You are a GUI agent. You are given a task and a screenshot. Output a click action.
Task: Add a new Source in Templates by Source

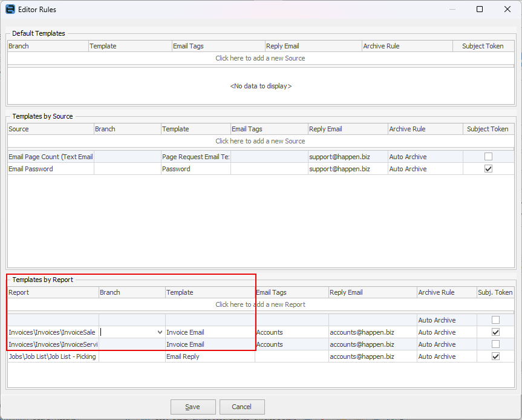point(260,141)
